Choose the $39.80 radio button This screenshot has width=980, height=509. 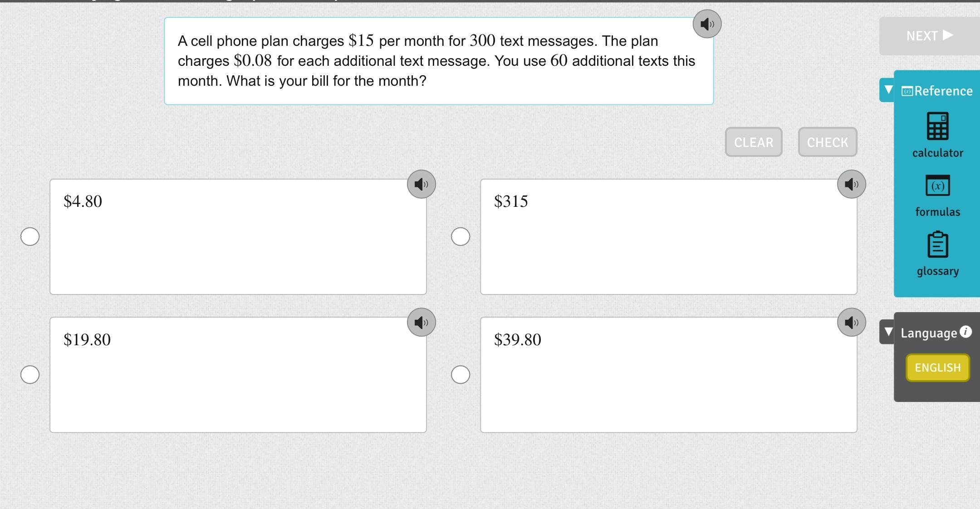461,375
